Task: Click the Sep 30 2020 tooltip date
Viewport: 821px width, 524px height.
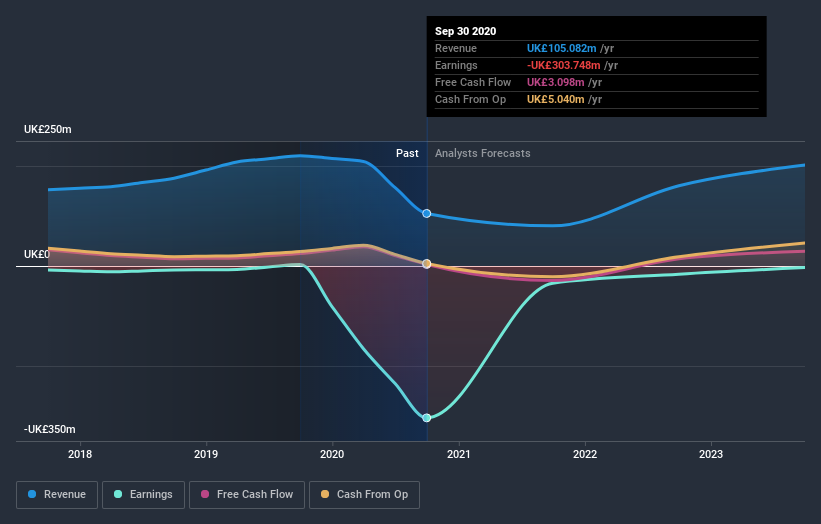Action: coord(465,31)
